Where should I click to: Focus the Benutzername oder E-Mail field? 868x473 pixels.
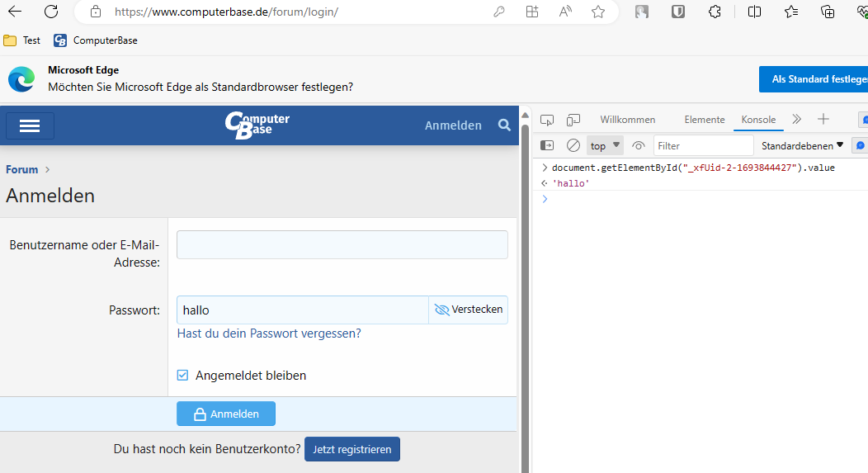click(x=342, y=245)
